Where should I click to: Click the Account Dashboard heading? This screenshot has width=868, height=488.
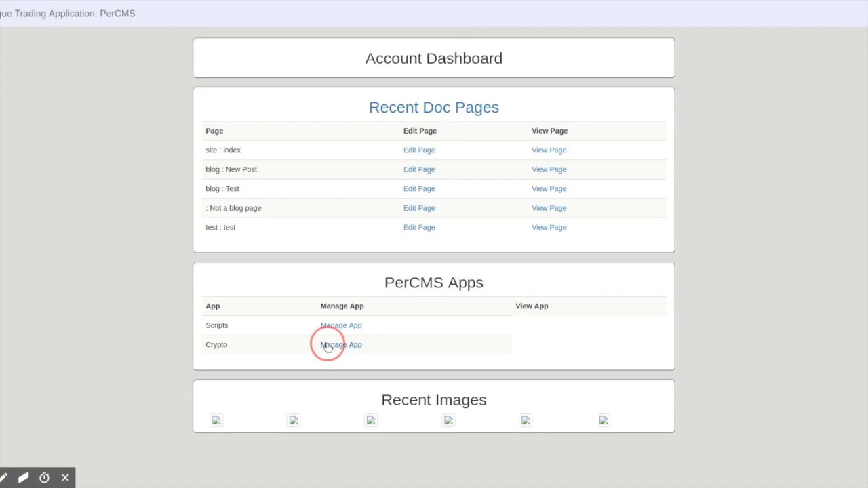(x=434, y=58)
